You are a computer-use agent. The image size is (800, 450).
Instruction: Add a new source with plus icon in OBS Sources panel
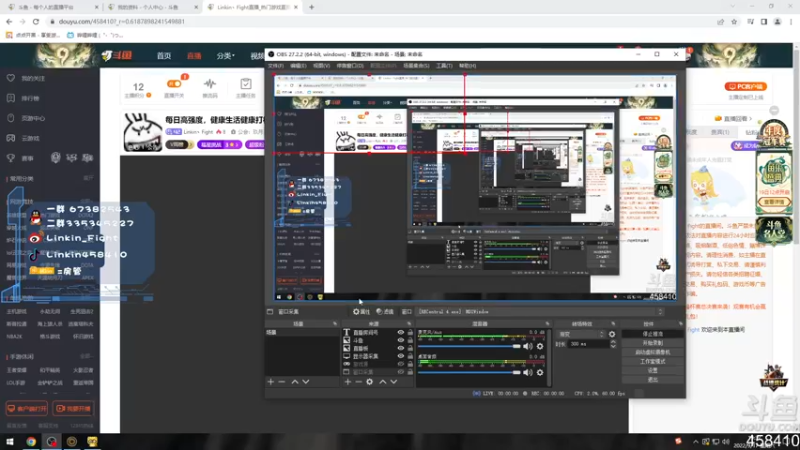point(347,382)
